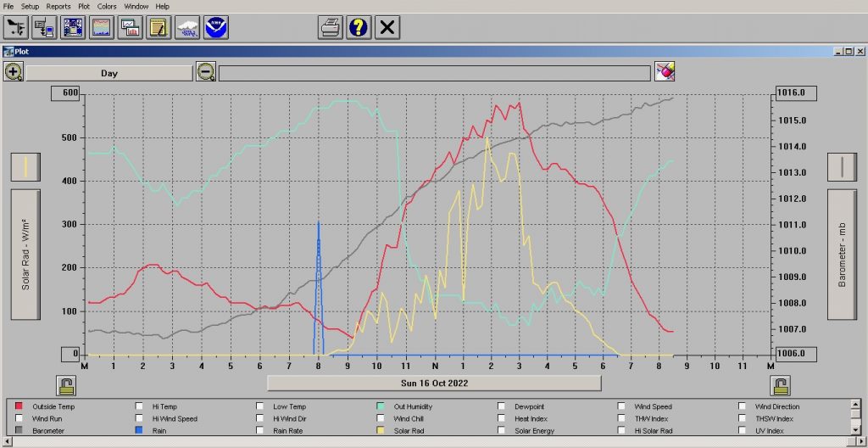Enable the Hi Temp checkbox
Image resolution: width=868 pixels, height=448 pixels.
pyautogui.click(x=140, y=406)
